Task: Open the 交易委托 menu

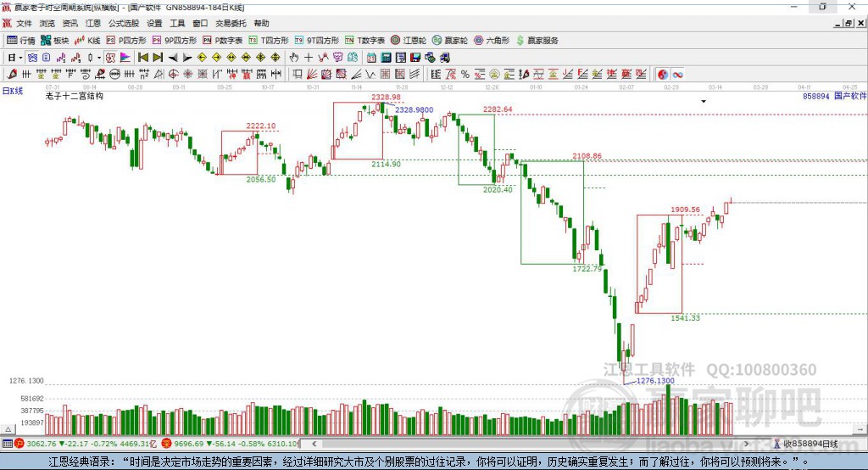Action: coord(231,23)
